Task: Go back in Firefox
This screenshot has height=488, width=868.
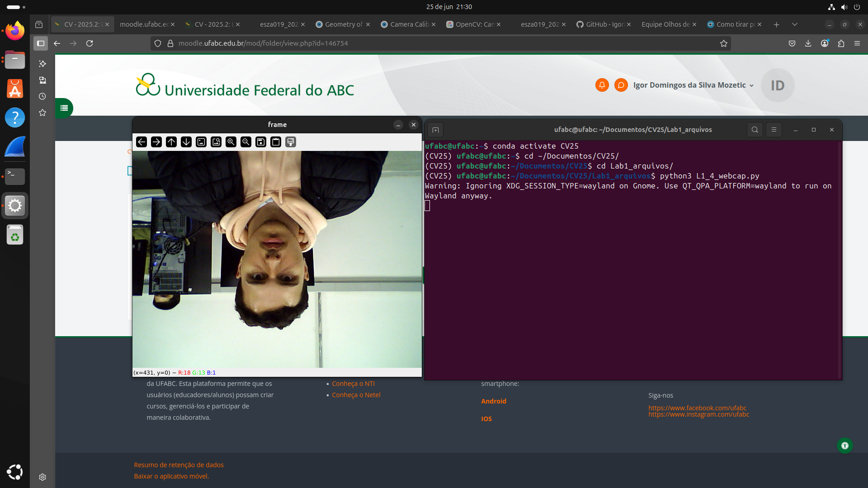Action: coord(57,43)
